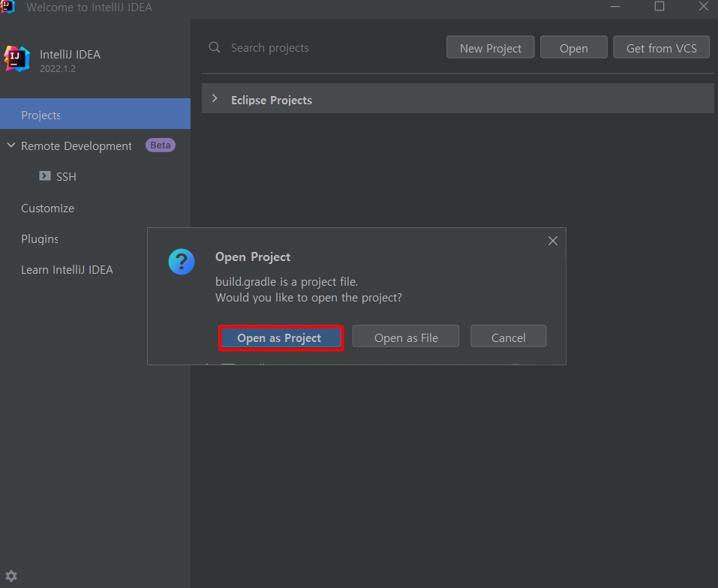Choose Open as File in dialog
Screen dimensions: 718x588
click(x=406, y=337)
